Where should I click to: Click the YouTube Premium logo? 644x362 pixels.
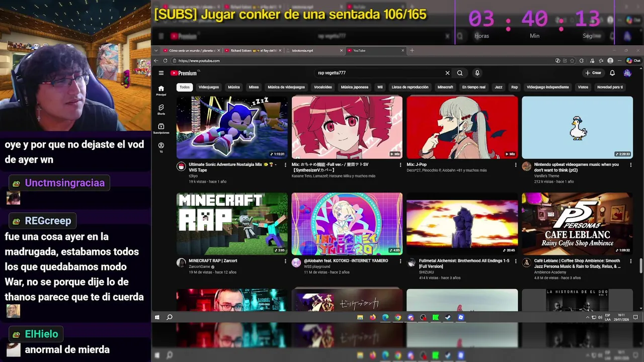coord(183,73)
